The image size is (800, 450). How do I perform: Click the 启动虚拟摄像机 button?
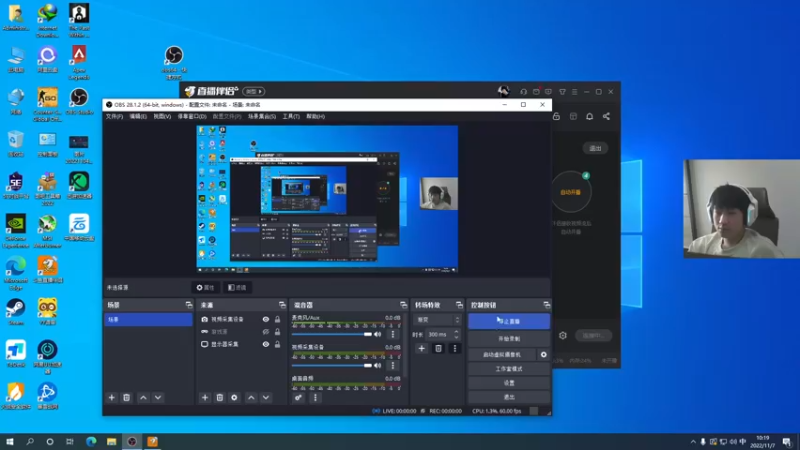502,354
